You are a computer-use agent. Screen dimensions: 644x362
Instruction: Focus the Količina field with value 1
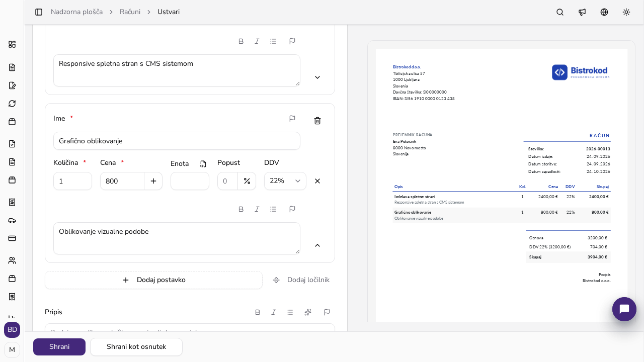click(x=72, y=181)
